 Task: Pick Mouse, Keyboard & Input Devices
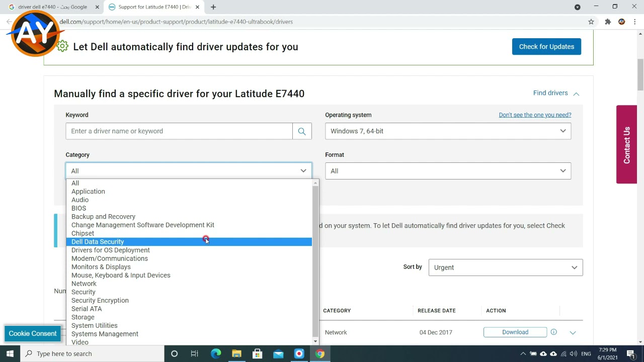pyautogui.click(x=189, y=275)
